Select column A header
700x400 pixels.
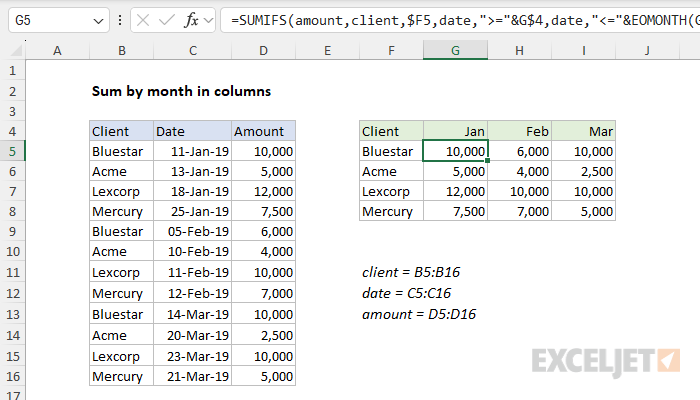[57, 50]
